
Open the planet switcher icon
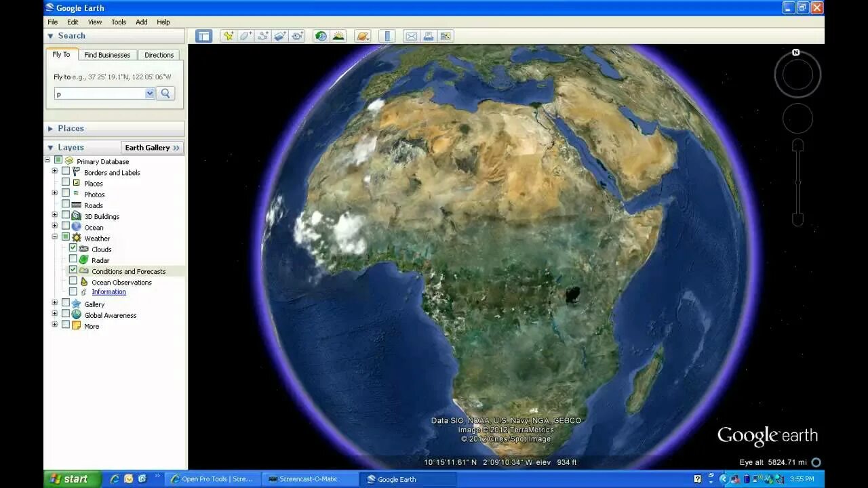[x=363, y=36]
